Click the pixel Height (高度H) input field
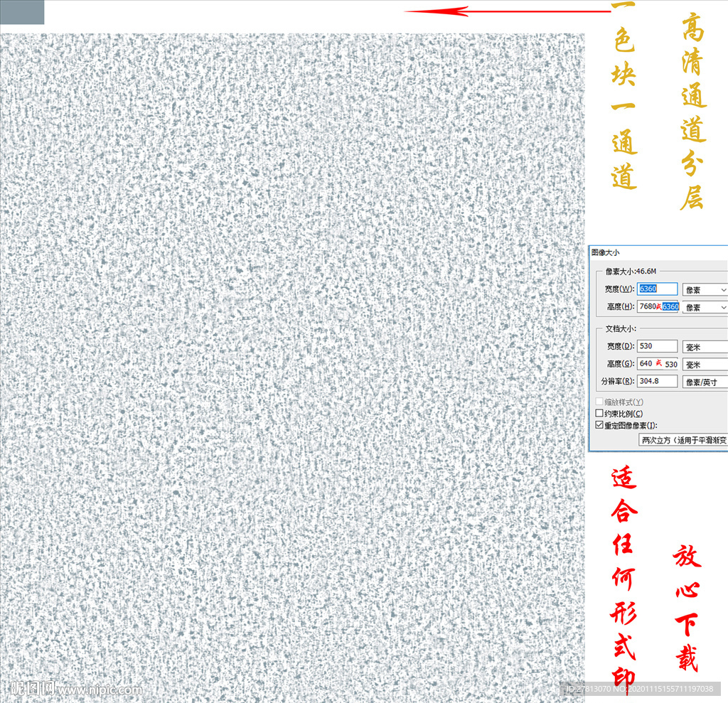 [x=658, y=306]
